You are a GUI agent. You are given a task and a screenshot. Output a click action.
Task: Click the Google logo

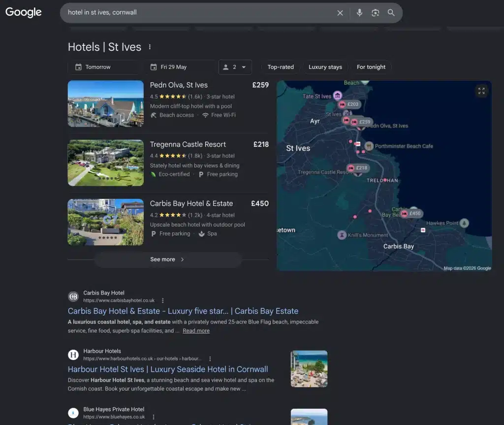24,12
